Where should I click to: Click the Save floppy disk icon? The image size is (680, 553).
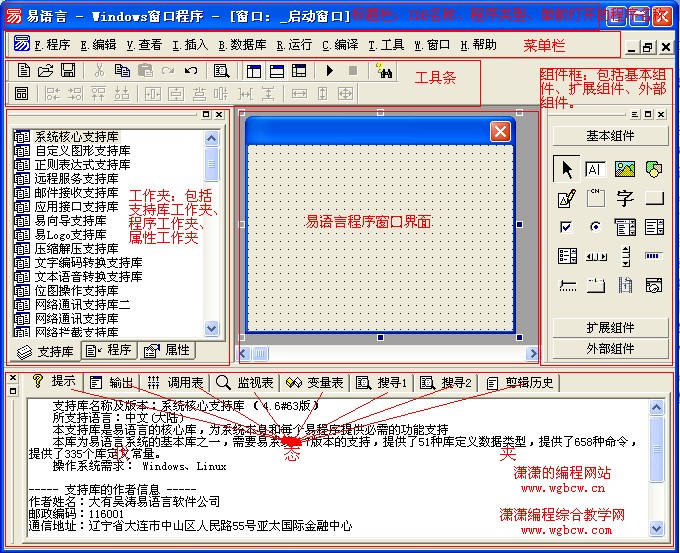tap(68, 70)
